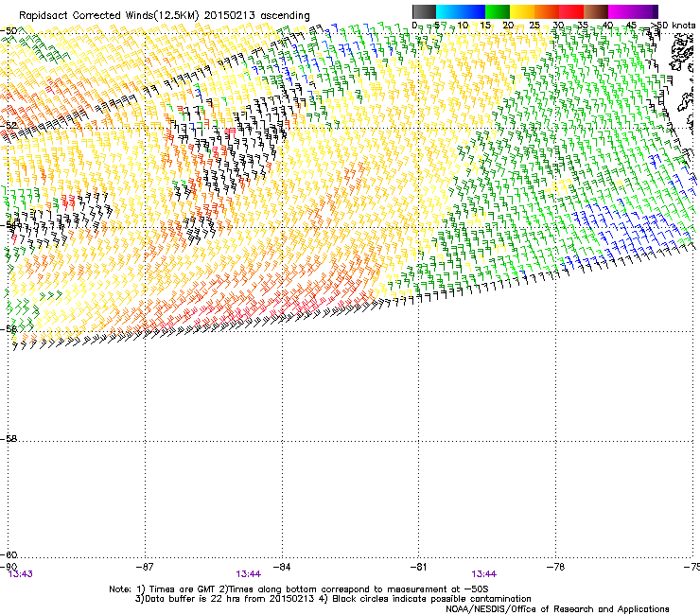Pick the brown 35-40 knots legend segment
This screenshot has height=615, width=700.
click(596, 11)
